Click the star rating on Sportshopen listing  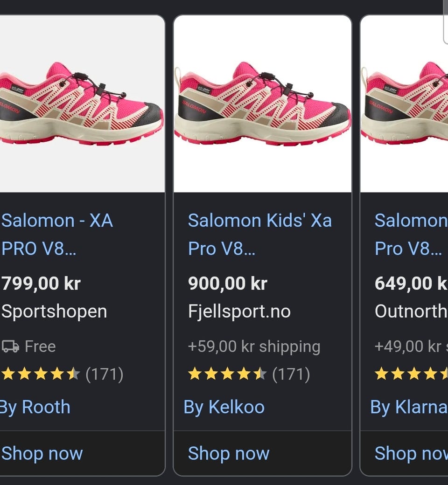pyautogui.click(x=41, y=374)
